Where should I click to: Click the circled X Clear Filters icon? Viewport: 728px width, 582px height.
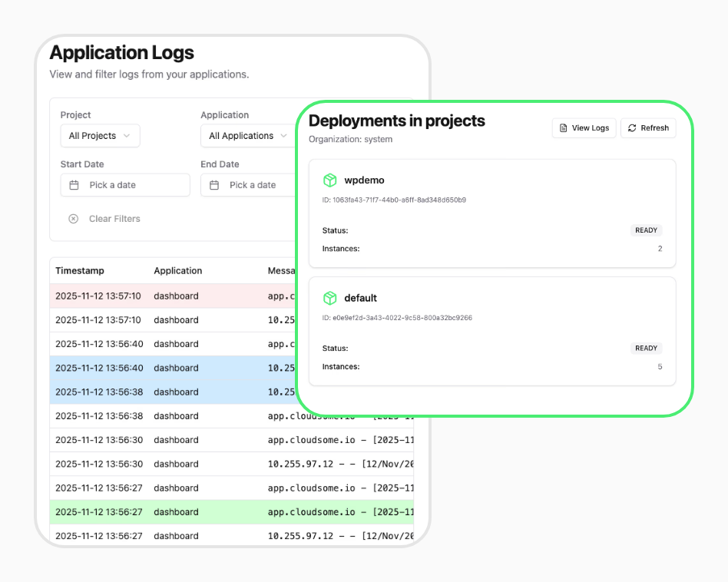[x=74, y=219]
